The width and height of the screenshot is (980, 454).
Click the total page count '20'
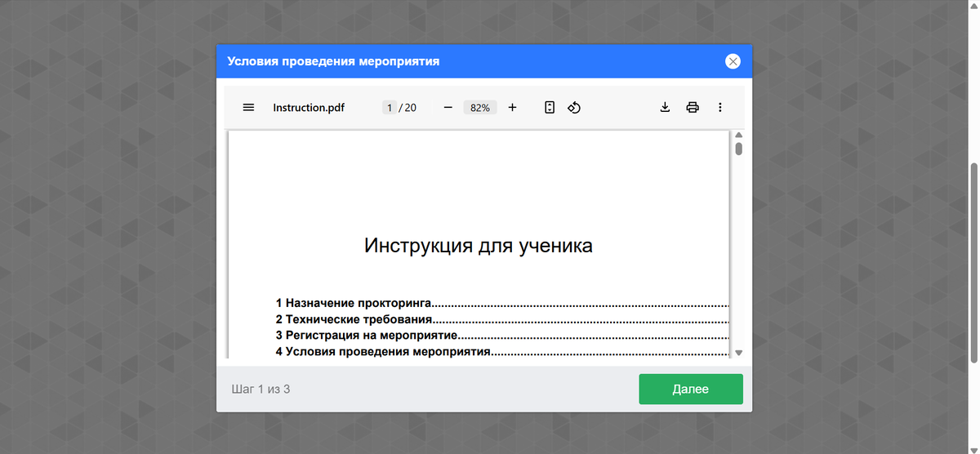410,107
